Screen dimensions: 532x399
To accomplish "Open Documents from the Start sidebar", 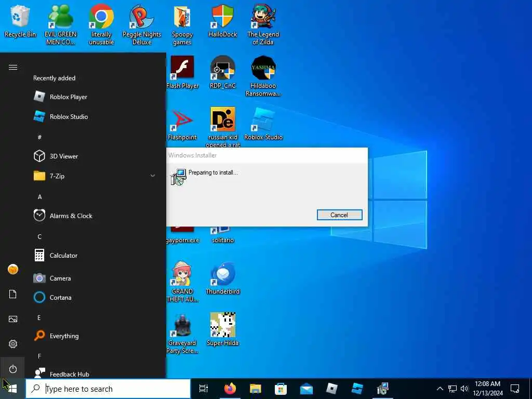I will click(13, 294).
